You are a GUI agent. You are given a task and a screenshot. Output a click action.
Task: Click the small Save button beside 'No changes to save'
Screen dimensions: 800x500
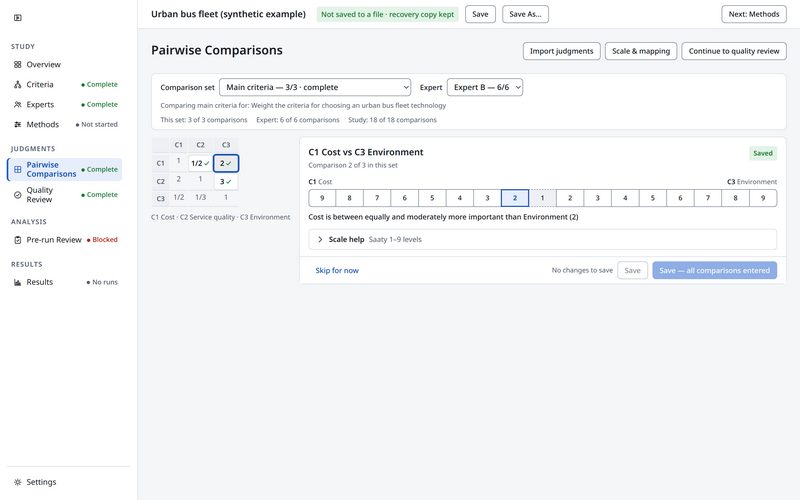632,270
